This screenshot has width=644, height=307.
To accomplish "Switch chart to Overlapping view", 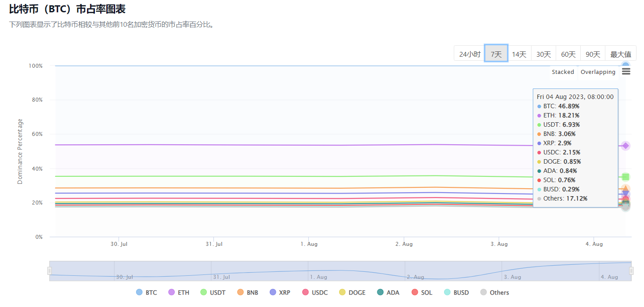I will [x=597, y=72].
